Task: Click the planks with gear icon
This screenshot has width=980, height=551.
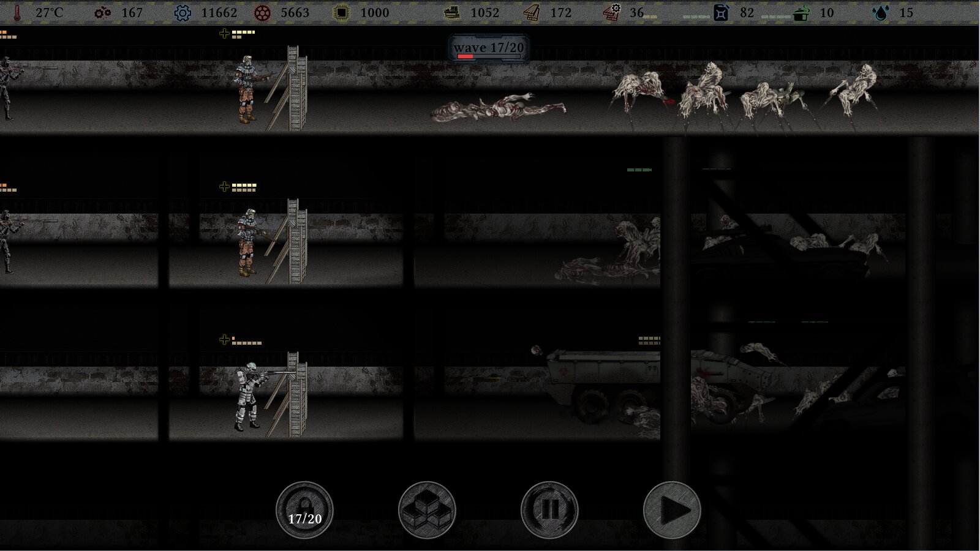Action: (x=612, y=13)
